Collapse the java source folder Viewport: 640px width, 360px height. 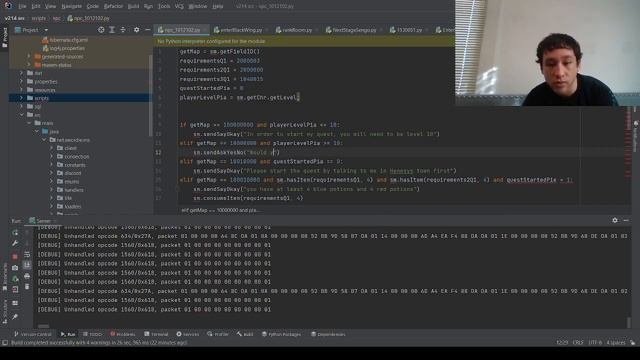37,131
